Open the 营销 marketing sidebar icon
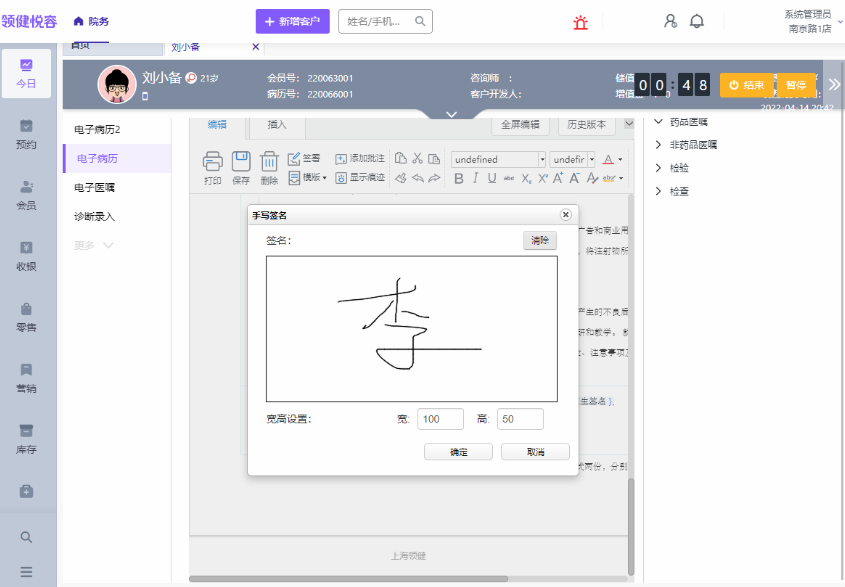This screenshot has width=845, height=587. [26, 378]
